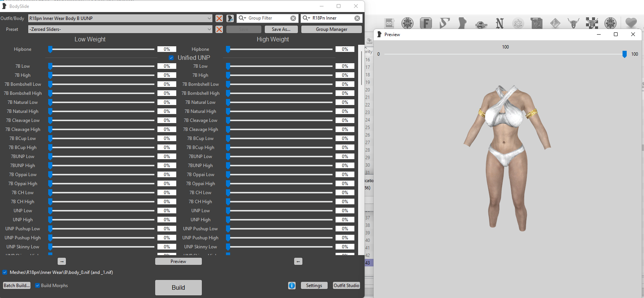Open the Preset dropdown
This screenshot has width=644, height=298.
click(x=121, y=29)
